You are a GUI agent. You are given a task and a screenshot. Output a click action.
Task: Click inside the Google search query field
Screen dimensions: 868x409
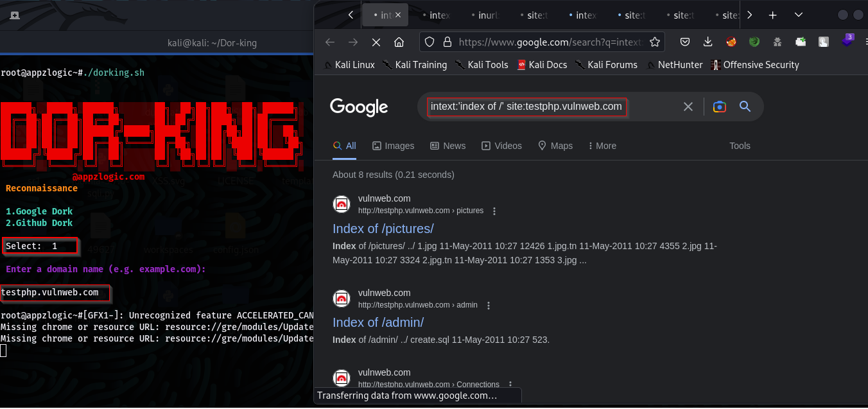pyautogui.click(x=526, y=107)
